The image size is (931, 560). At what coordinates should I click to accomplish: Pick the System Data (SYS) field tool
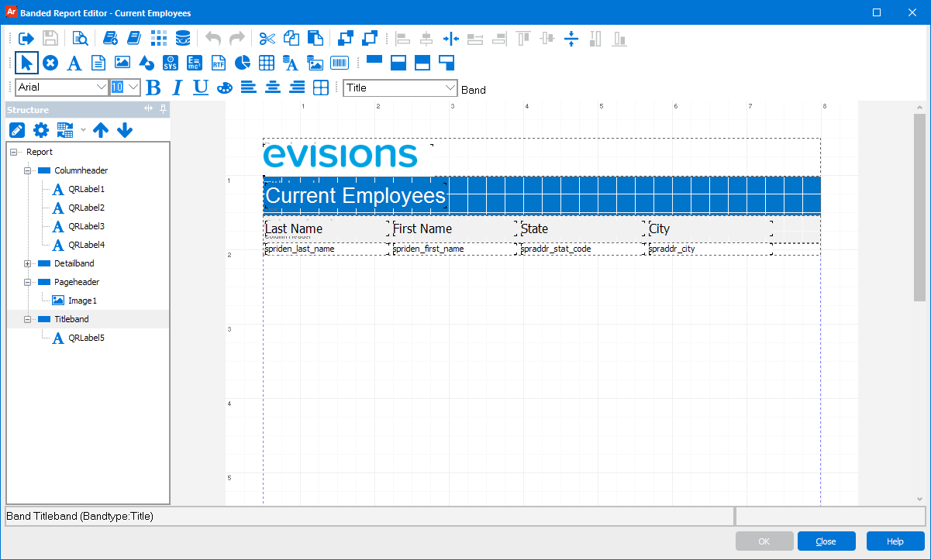point(170,63)
